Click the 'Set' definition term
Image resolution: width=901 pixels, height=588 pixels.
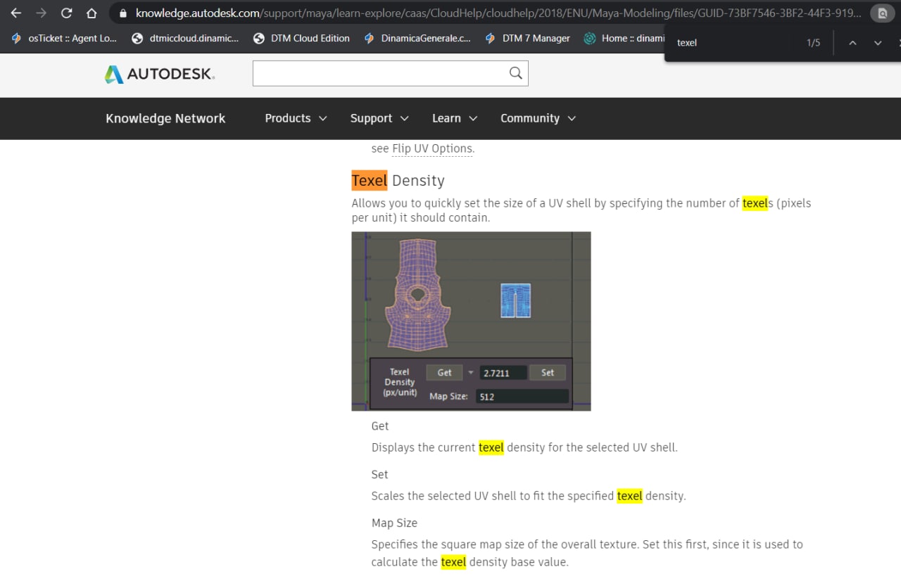click(x=380, y=475)
